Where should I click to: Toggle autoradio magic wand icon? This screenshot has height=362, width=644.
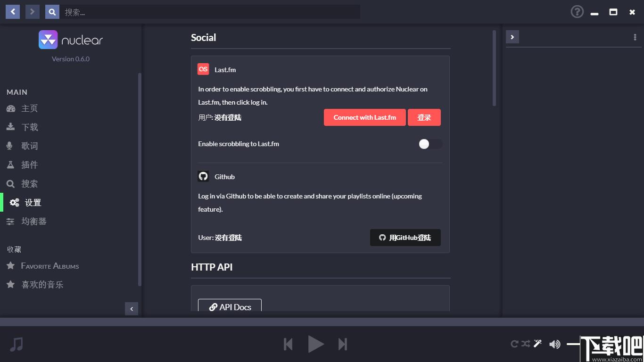point(537,344)
